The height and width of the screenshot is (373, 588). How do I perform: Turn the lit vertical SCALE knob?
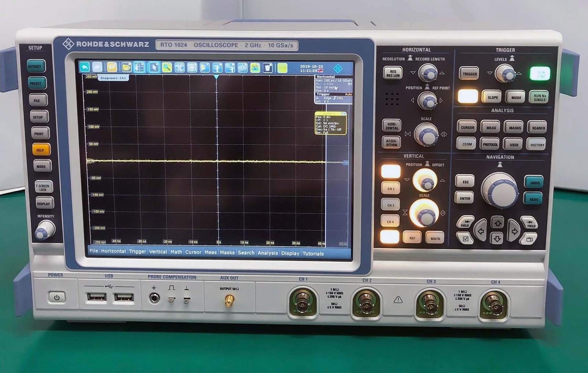coord(424,213)
